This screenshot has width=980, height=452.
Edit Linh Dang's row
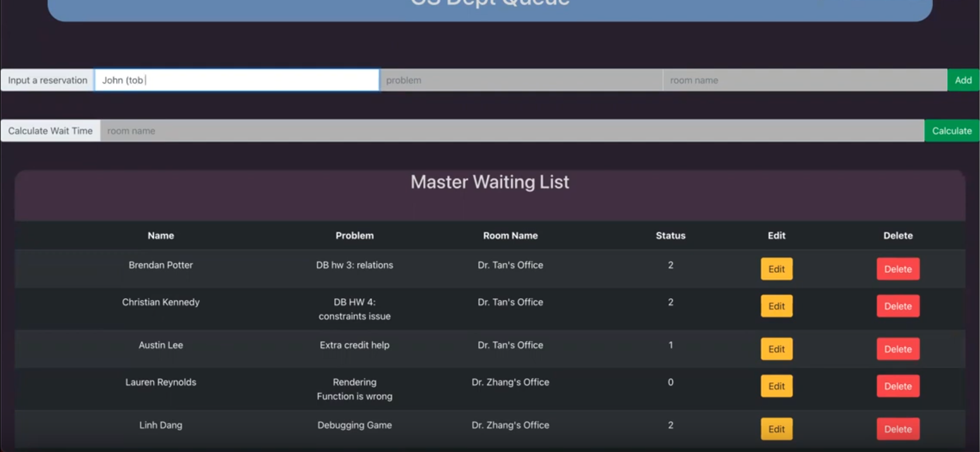(776, 429)
